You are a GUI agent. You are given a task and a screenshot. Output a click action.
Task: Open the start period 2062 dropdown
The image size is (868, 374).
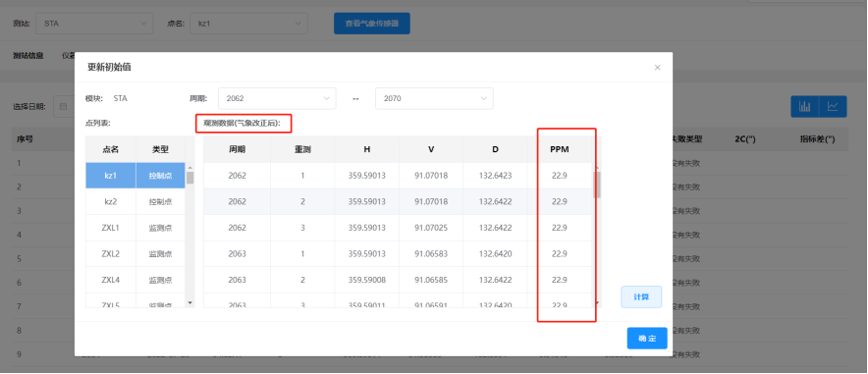point(277,98)
